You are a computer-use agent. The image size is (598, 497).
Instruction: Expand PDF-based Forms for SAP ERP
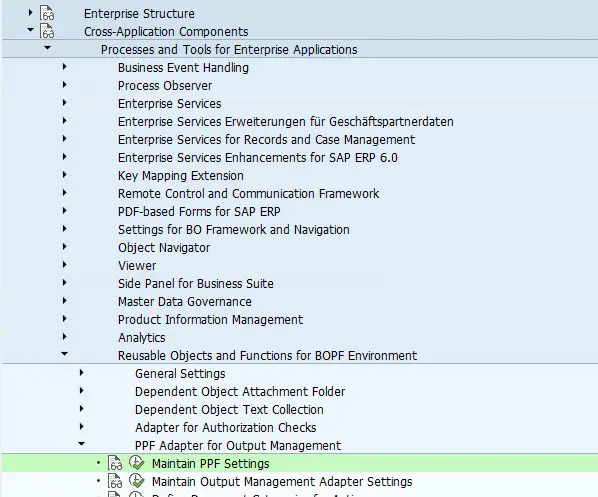pyautogui.click(x=64, y=211)
